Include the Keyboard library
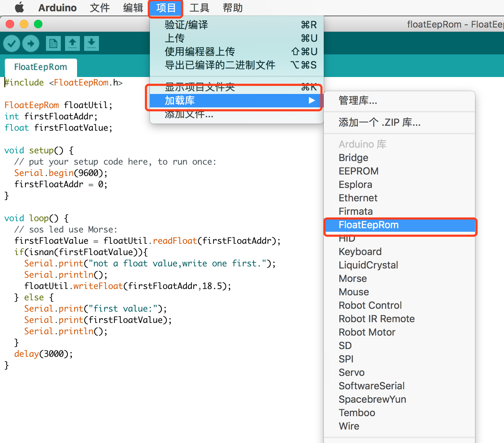 pos(399,252)
